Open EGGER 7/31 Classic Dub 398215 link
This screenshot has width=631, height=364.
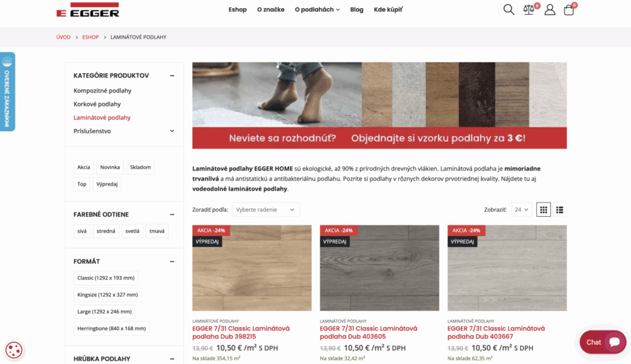241,333
